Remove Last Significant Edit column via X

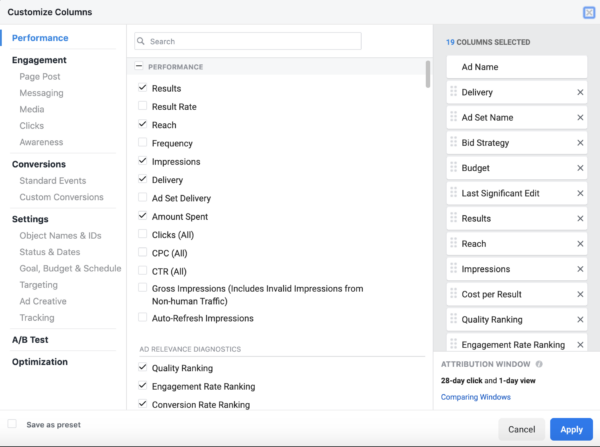tap(580, 193)
